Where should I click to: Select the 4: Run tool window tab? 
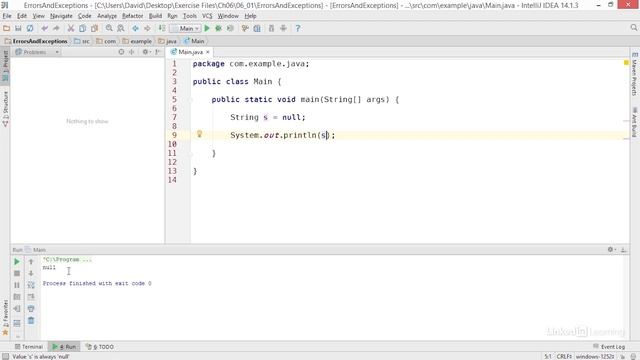coord(64,347)
